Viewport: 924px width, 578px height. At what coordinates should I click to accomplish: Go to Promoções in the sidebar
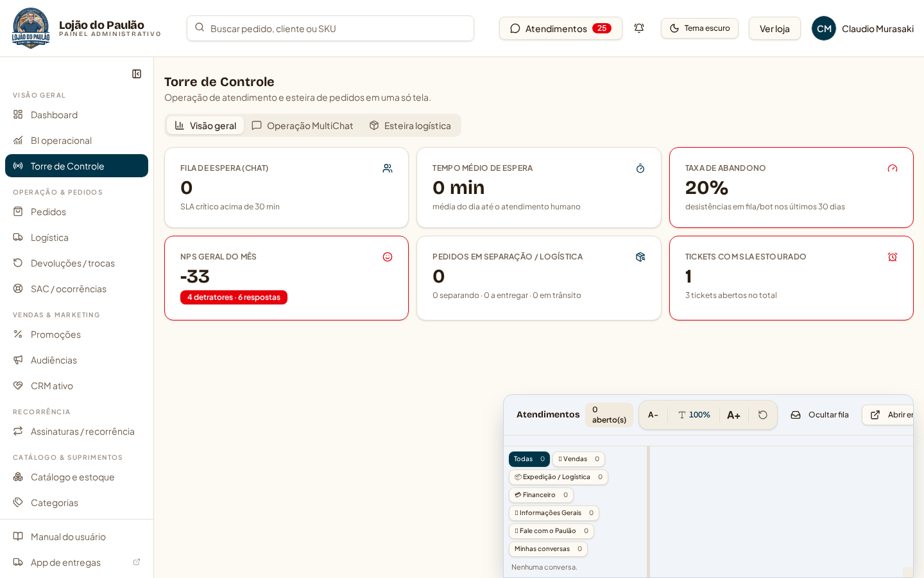point(76,334)
